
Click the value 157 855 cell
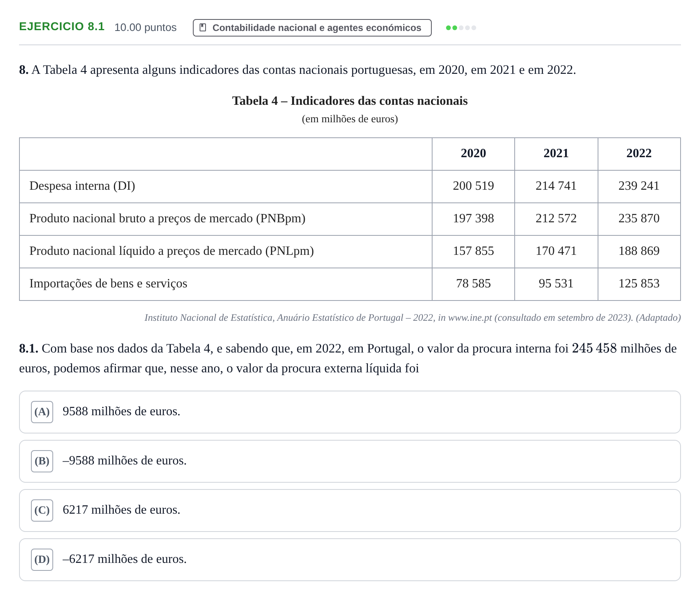[473, 252]
